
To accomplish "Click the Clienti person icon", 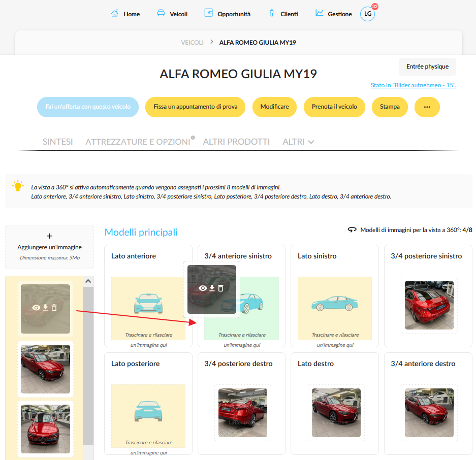I will (x=272, y=13).
